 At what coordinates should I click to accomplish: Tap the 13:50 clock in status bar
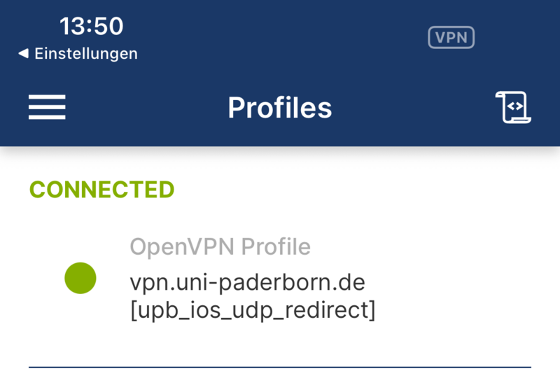pyautogui.click(x=91, y=27)
